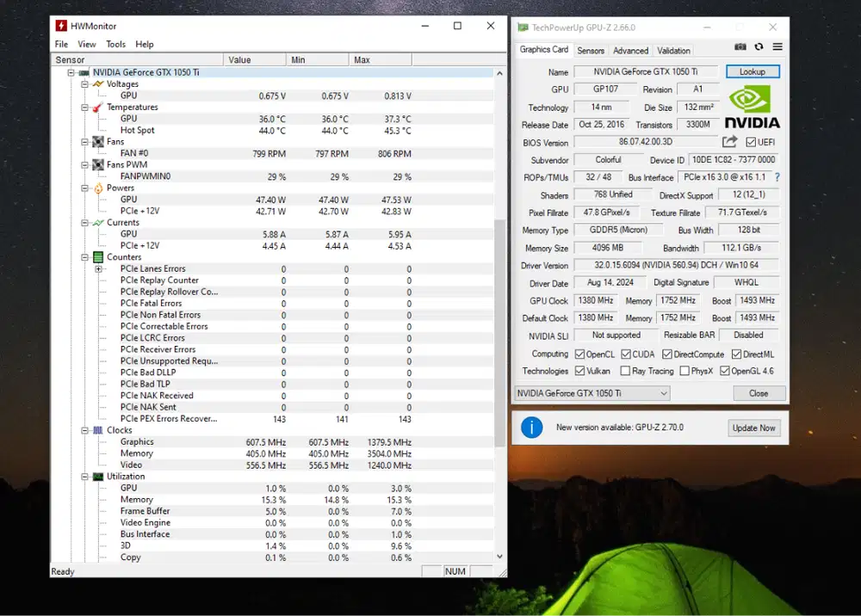Click the blue info icon in update notice
Image resolution: width=861 pixels, height=616 pixels.
coord(531,428)
